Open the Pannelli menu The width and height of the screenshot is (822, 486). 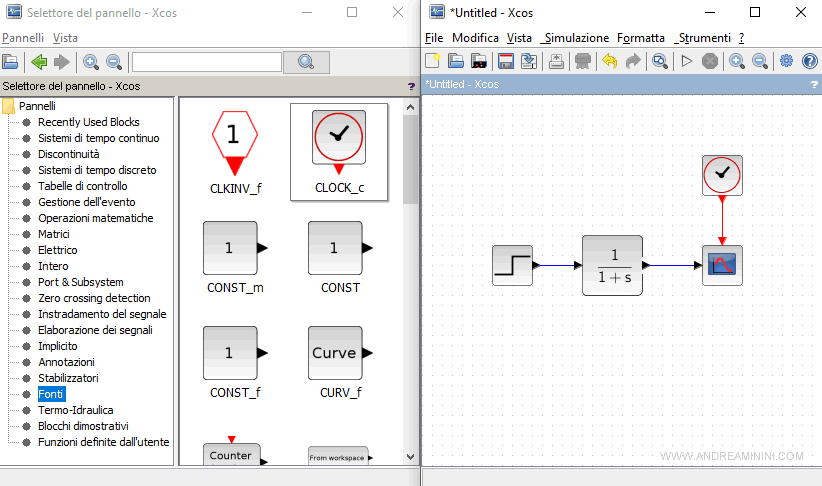point(23,38)
